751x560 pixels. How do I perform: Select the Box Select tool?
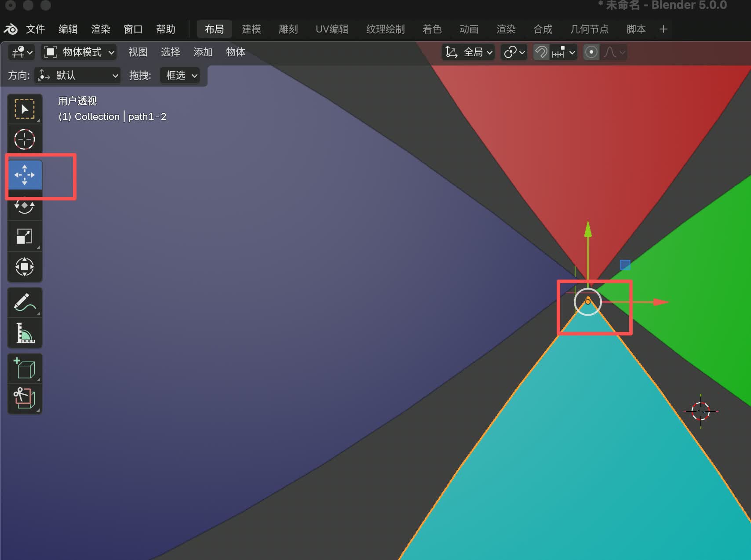25,109
